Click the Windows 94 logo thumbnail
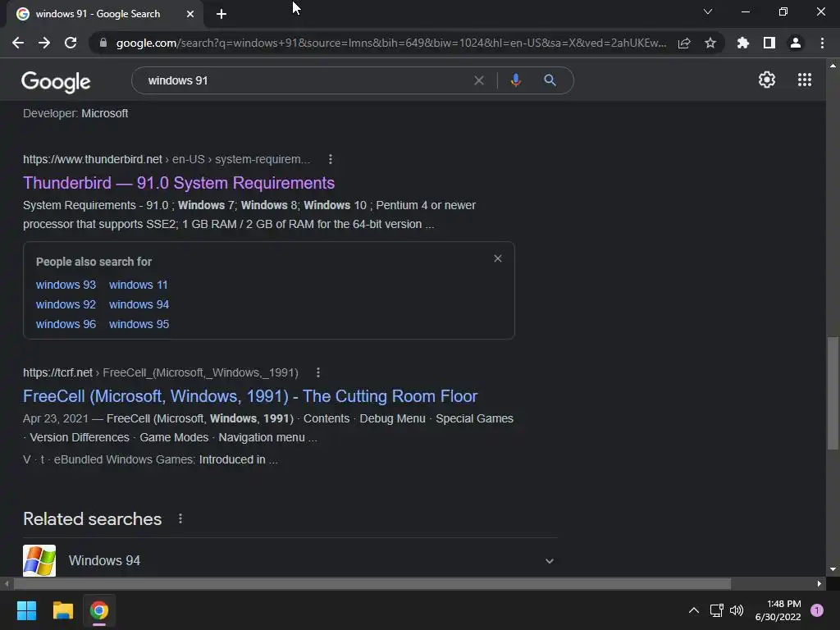 [39, 560]
